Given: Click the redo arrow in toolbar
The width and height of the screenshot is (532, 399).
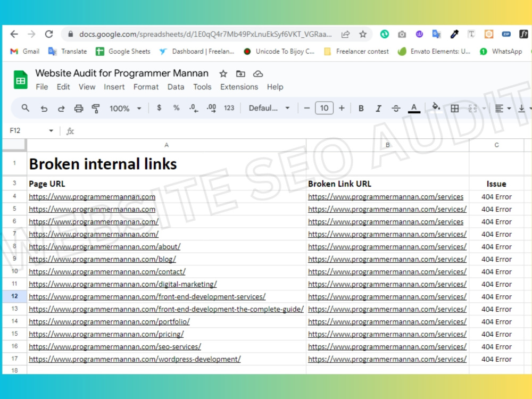Looking at the screenshot, I should click(61, 109).
